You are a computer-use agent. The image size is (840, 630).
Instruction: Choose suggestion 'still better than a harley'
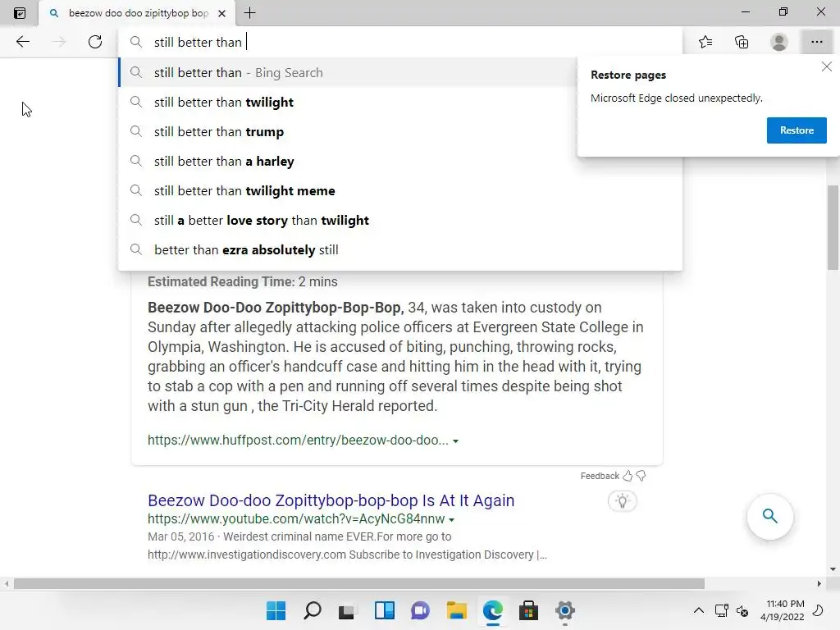(400, 161)
